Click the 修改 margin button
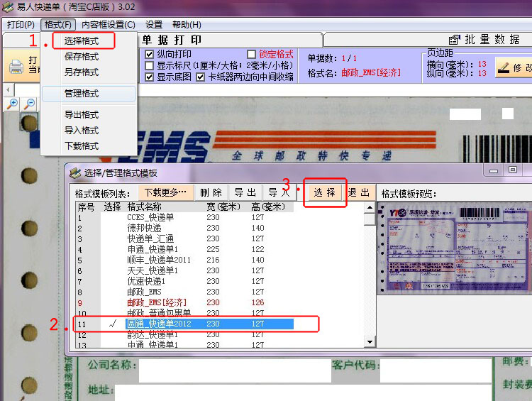This screenshot has height=401, width=532. [x=514, y=67]
